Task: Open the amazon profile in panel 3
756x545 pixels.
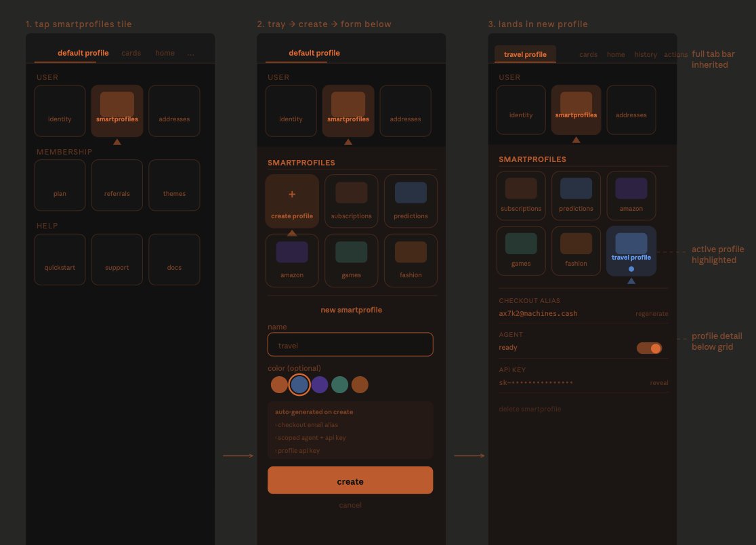Action: [631, 196]
